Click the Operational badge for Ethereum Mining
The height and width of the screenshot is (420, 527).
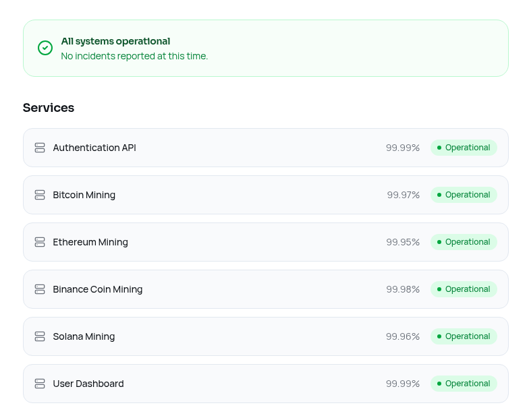pos(464,242)
